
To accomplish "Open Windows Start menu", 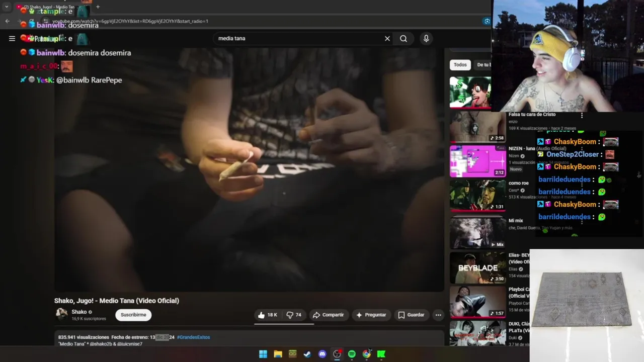I will (263, 354).
